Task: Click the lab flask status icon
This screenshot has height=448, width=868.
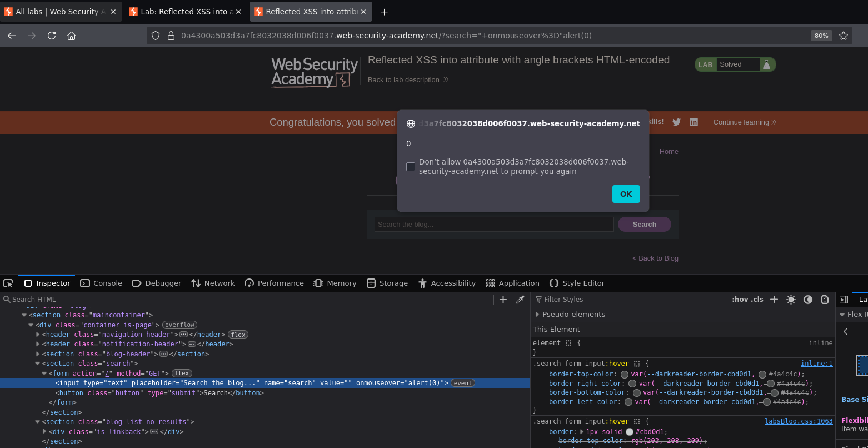Action: pyautogui.click(x=766, y=64)
